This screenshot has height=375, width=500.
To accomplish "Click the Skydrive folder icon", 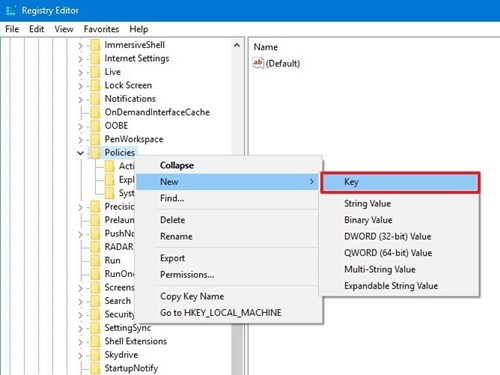I will [95, 355].
